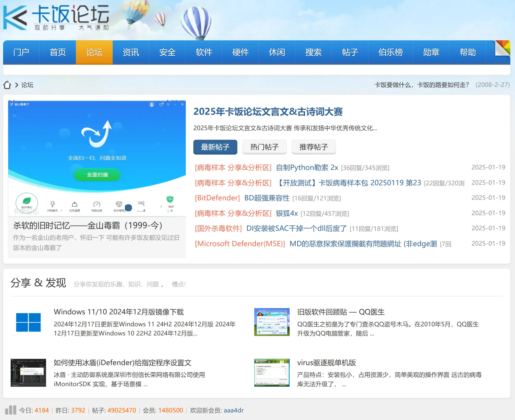
Task: Open the 伯乐榜 navigation menu item
Action: (x=390, y=52)
